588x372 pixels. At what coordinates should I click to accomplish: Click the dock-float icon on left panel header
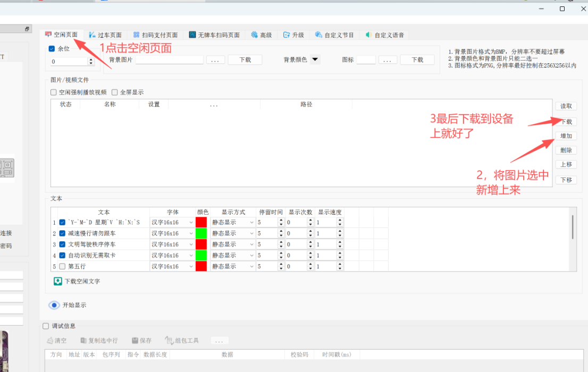(27, 29)
